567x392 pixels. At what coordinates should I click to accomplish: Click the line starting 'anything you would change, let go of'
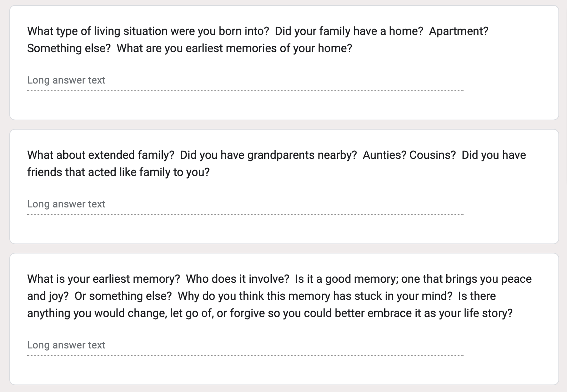pos(270,313)
